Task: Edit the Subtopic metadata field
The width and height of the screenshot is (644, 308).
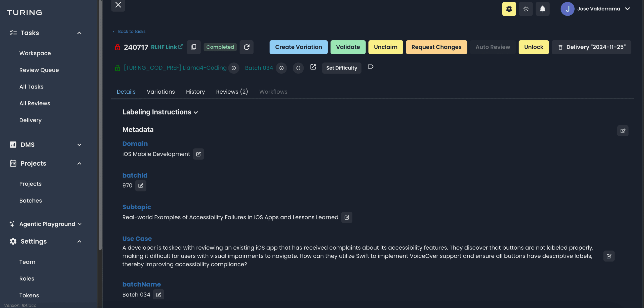Action: (347, 217)
